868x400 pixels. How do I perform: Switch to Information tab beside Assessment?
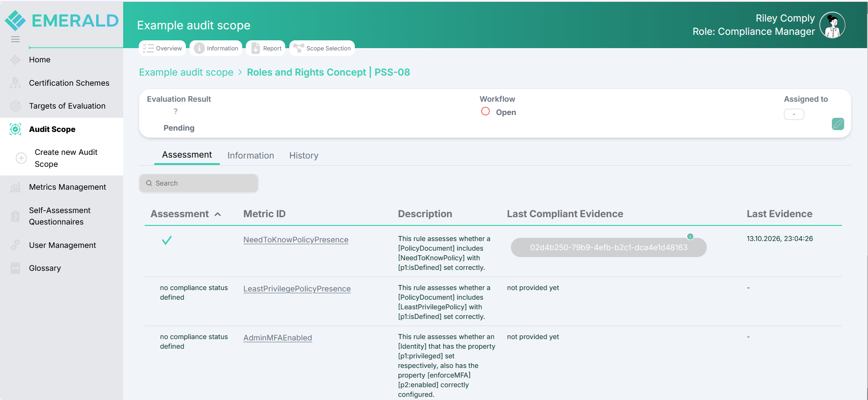[x=250, y=155]
